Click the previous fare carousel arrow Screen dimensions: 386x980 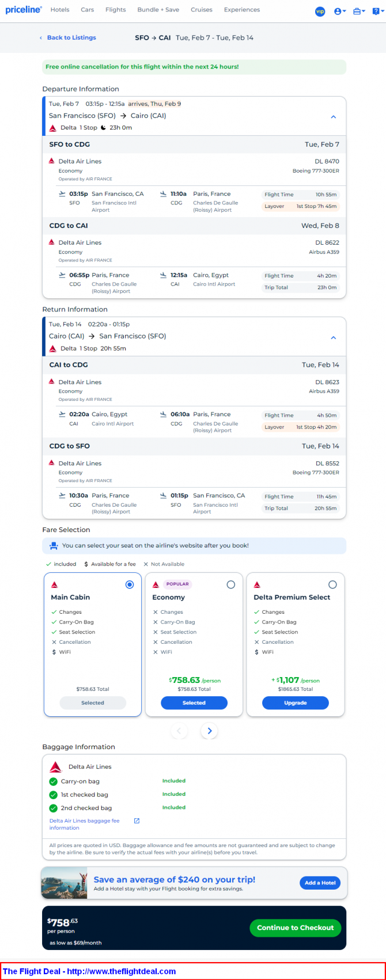tap(179, 731)
